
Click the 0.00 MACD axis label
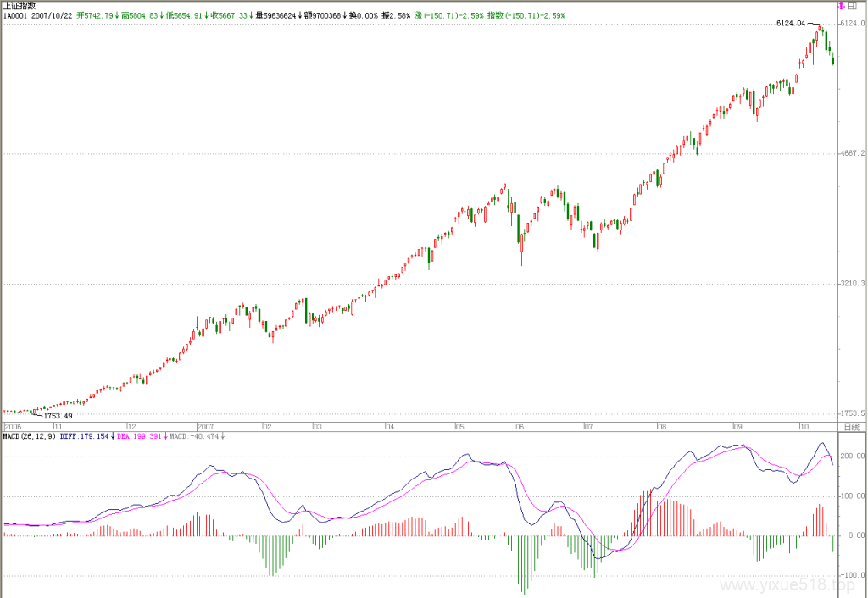856,535
